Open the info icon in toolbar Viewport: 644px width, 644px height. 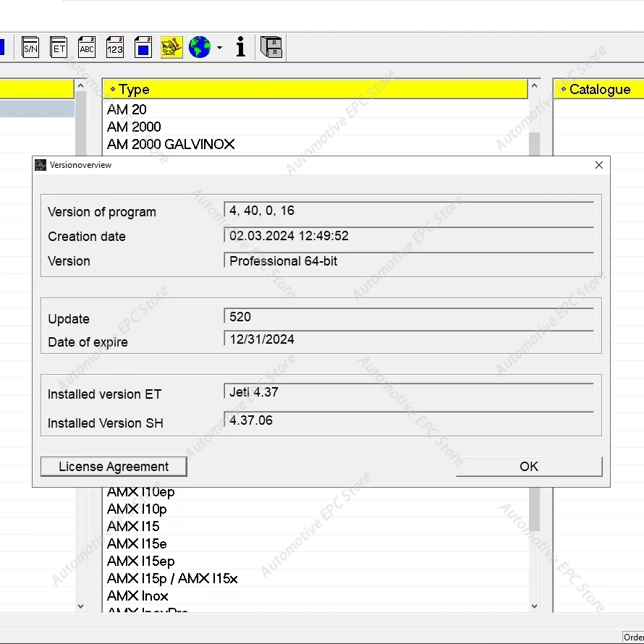pos(241,48)
